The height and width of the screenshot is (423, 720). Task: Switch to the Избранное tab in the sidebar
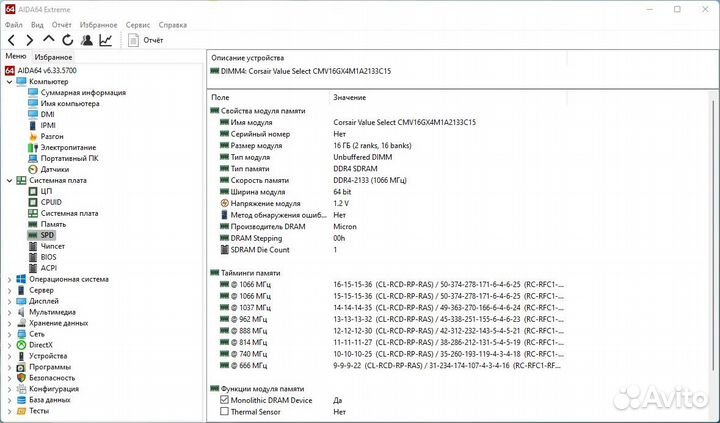tap(53, 57)
